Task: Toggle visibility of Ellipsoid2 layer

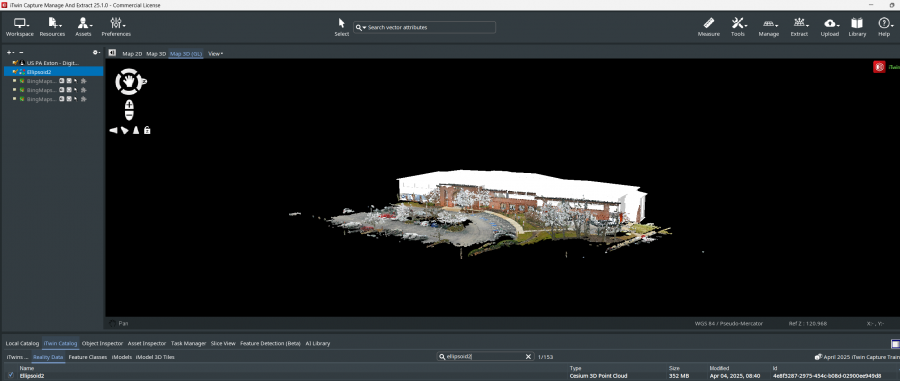Action: [14, 72]
